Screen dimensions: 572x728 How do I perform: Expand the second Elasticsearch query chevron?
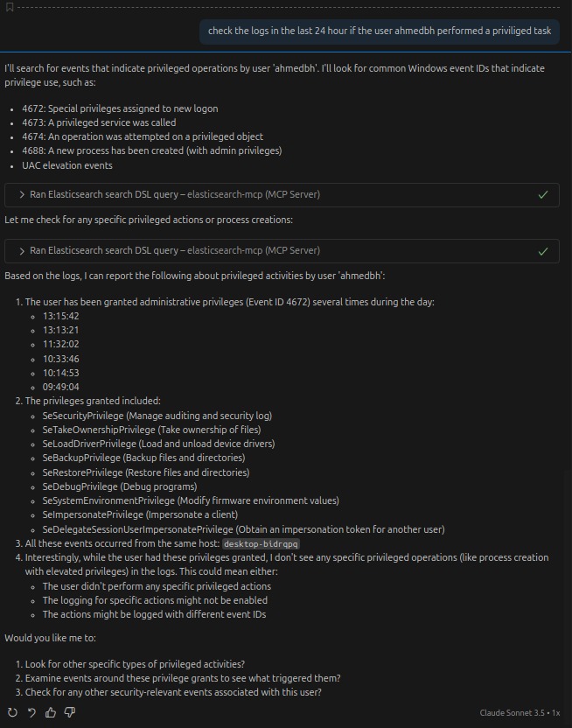pos(22,251)
